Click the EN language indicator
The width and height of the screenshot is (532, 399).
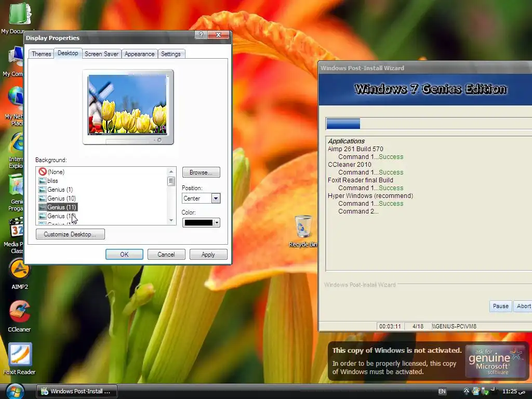(442, 392)
